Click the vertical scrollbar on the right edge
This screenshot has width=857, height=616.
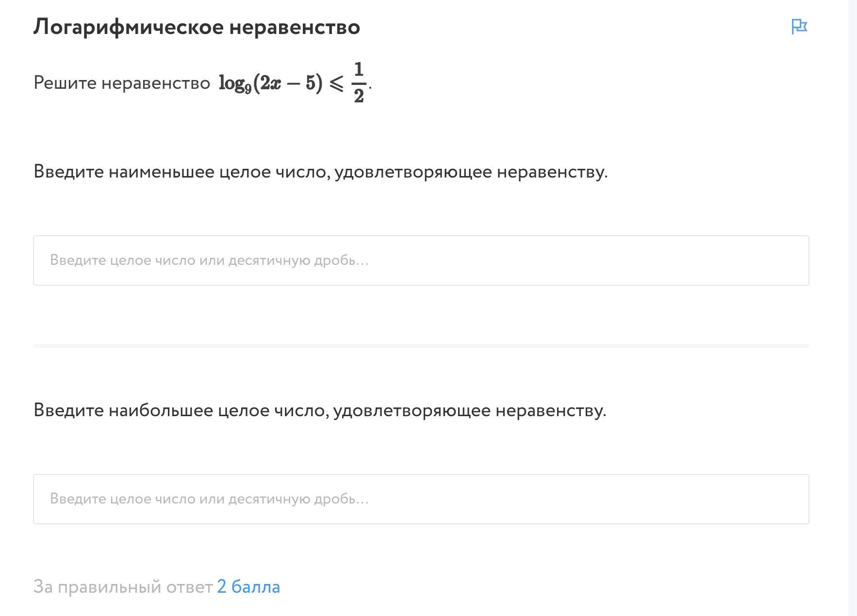click(x=852, y=308)
